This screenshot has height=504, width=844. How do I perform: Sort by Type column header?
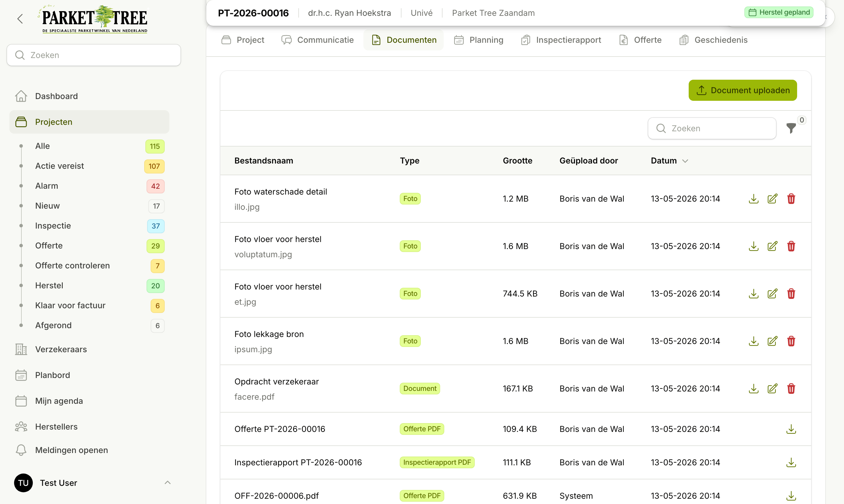coord(410,161)
